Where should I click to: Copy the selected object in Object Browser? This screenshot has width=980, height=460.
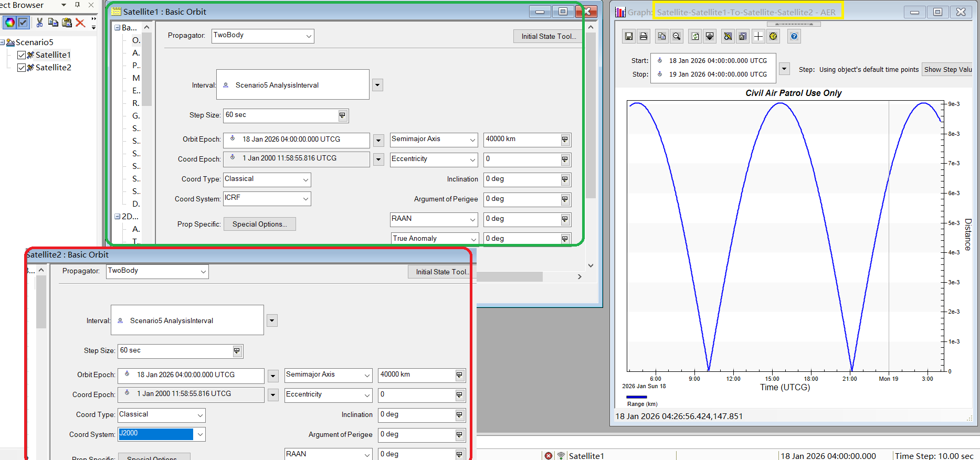53,23
